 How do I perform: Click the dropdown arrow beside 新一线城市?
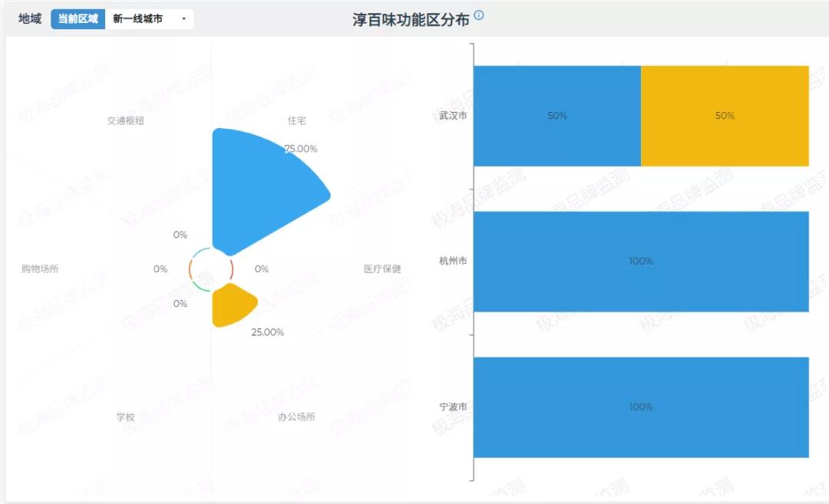(x=183, y=18)
